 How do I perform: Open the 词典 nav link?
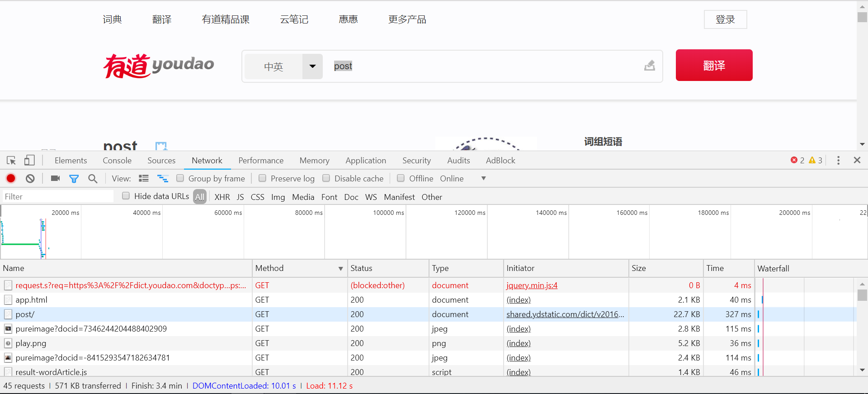[x=112, y=19]
